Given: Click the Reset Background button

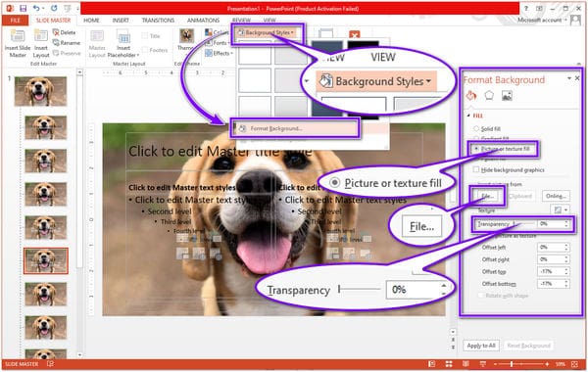Looking at the screenshot, I should [528, 346].
